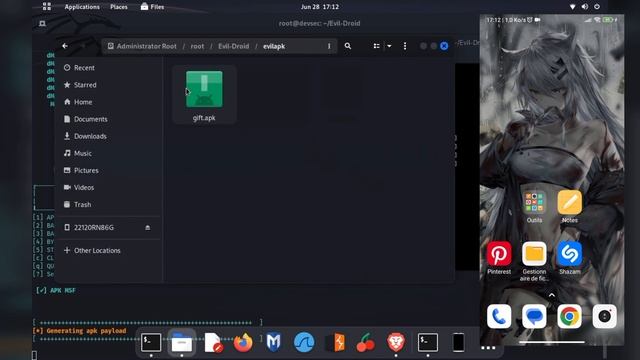
Task: Click volume icon in top bar
Action: pyautogui.click(x=585, y=7)
